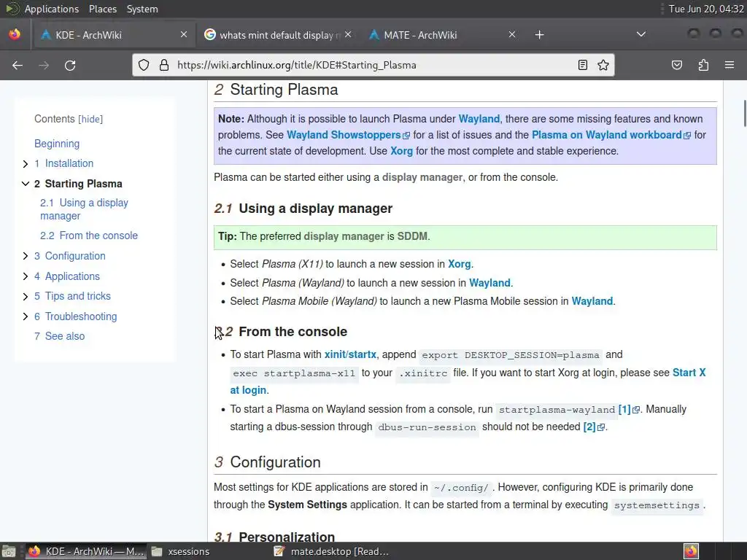Click the MATE logo icon top-left
Screen dimensions: 747x560
(12, 9)
